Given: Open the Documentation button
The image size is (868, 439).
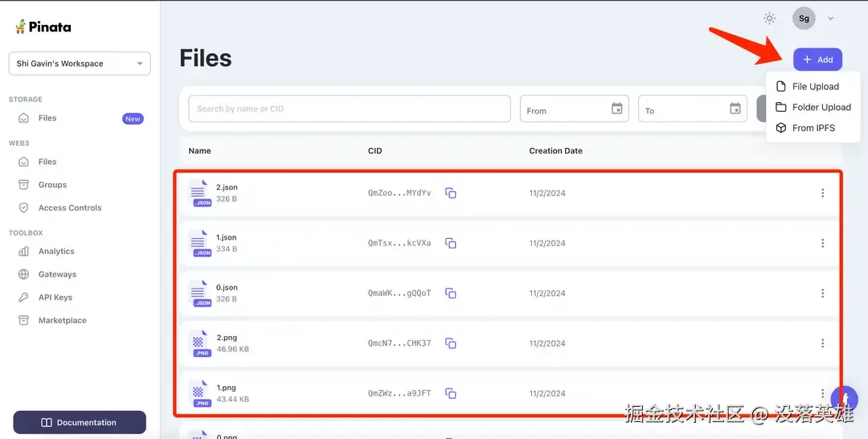Looking at the screenshot, I should point(80,422).
